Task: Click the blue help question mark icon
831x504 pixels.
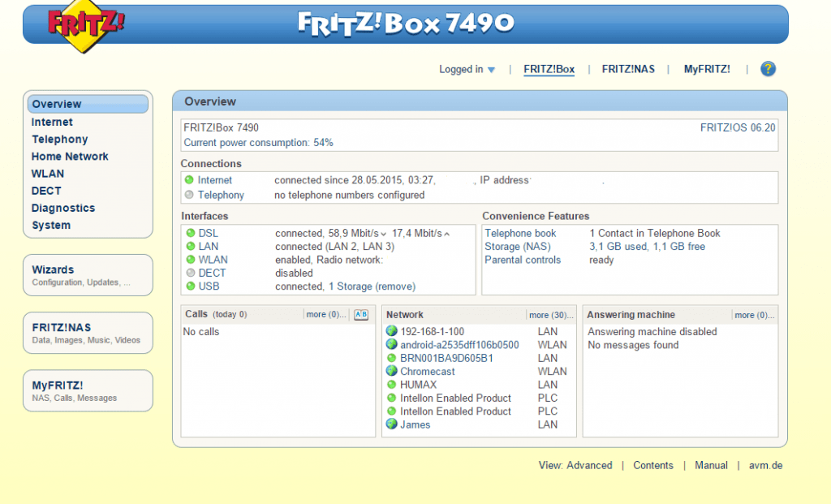Action: (x=768, y=69)
